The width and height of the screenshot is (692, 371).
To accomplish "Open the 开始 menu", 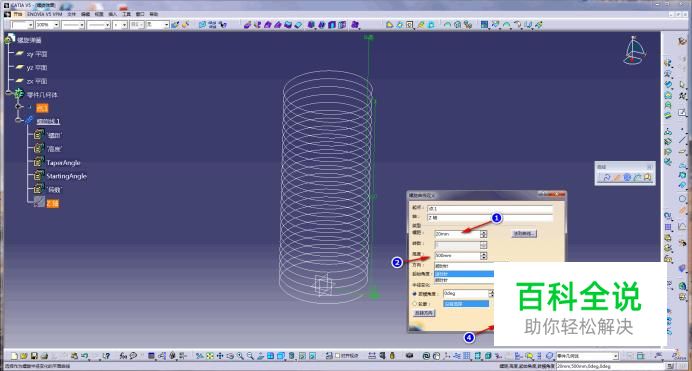I will (18, 14).
